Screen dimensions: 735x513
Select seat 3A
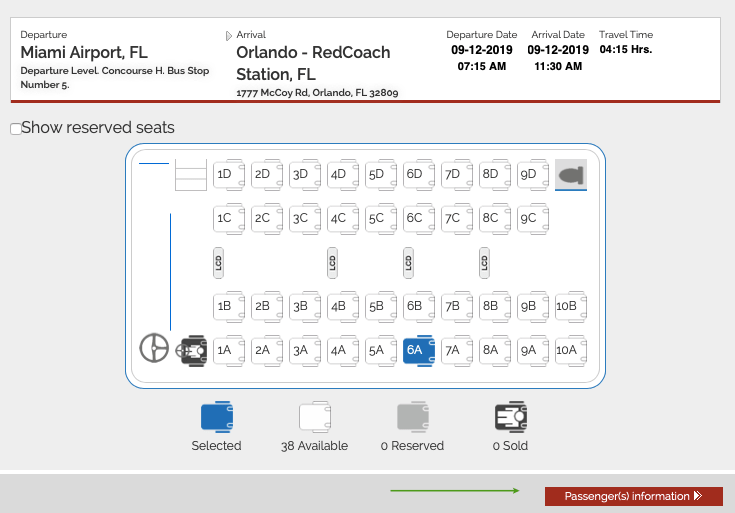pos(305,351)
